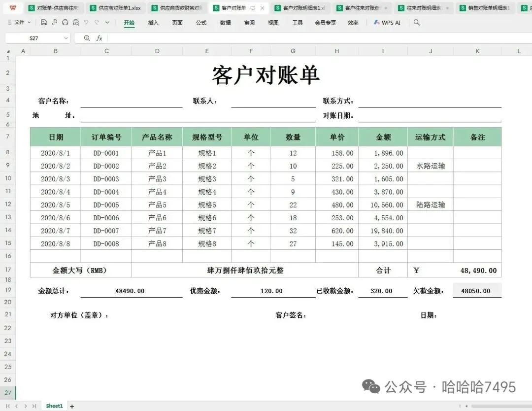Select the Sheet1 sheet tab
This screenshot has height=411, width=532.
pos(54,406)
